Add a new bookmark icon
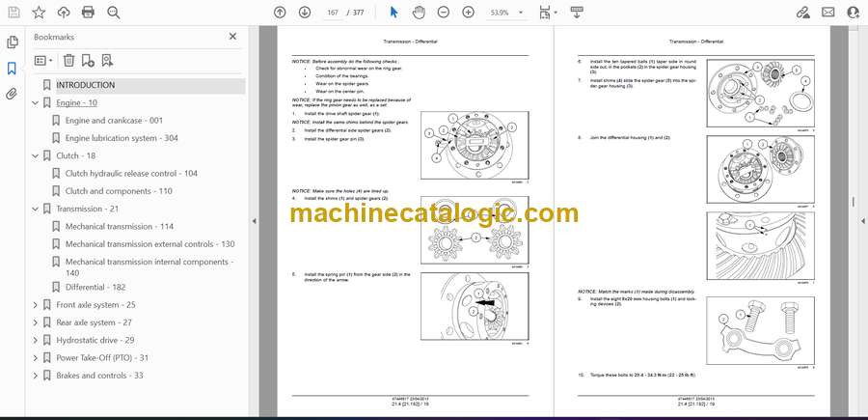Screen dimensions: 868x420 [x=88, y=61]
